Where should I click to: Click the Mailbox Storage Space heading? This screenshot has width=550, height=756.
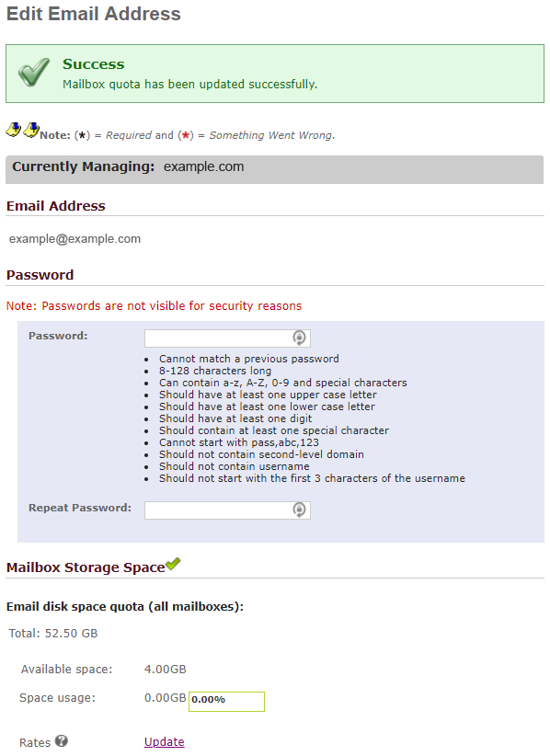pos(86,567)
